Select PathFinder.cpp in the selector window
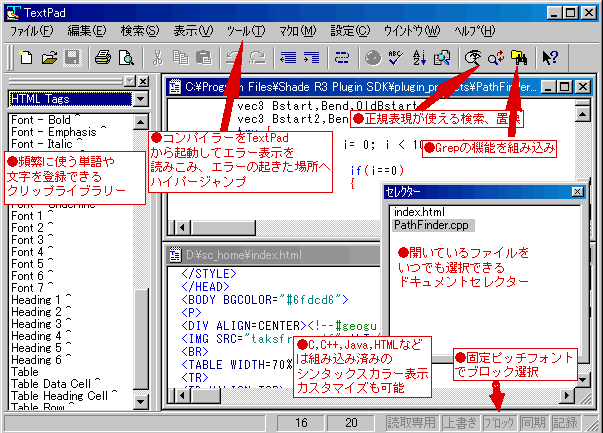Screen dimensions: 603x433 click(431, 225)
